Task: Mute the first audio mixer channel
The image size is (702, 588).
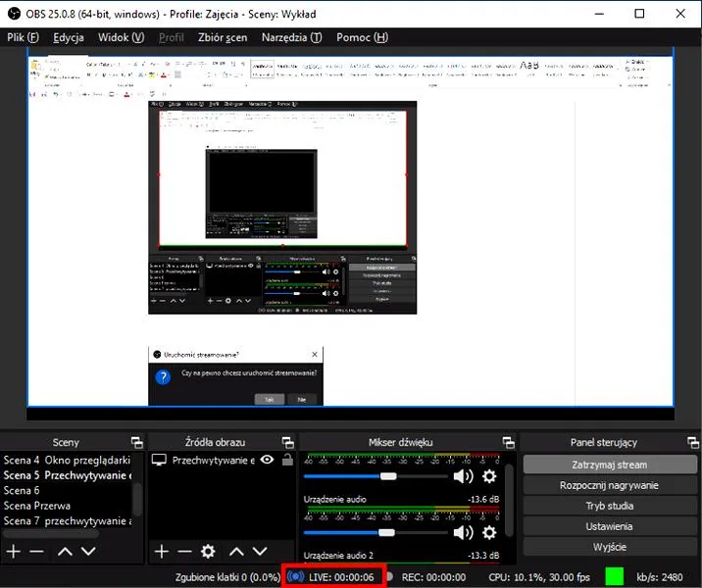Action: coord(463,476)
